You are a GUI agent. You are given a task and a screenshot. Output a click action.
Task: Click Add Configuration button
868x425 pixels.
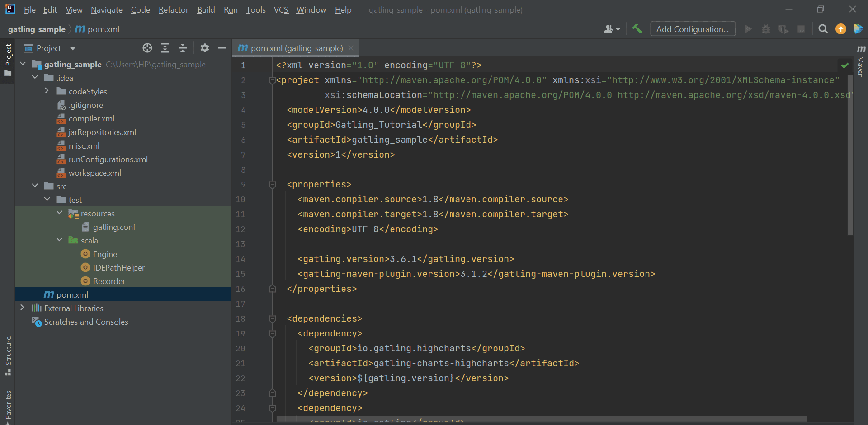(692, 29)
